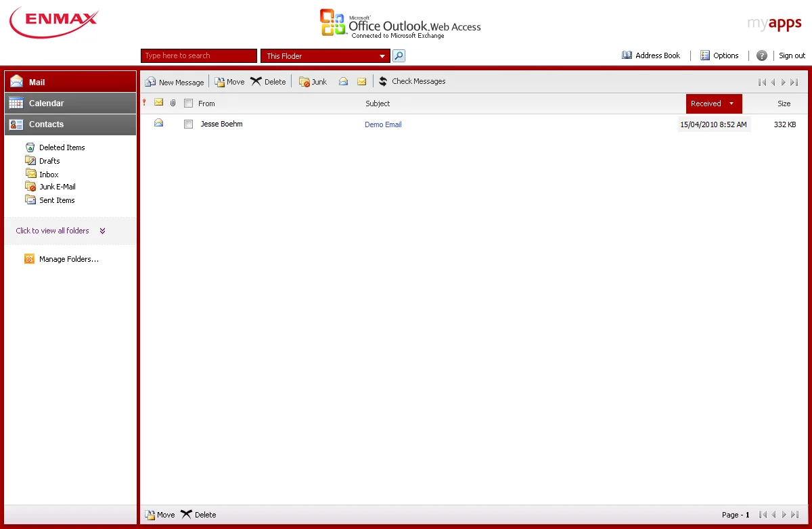812x529 pixels.
Task: Open the This Floder search scope dropdown
Action: [325, 56]
